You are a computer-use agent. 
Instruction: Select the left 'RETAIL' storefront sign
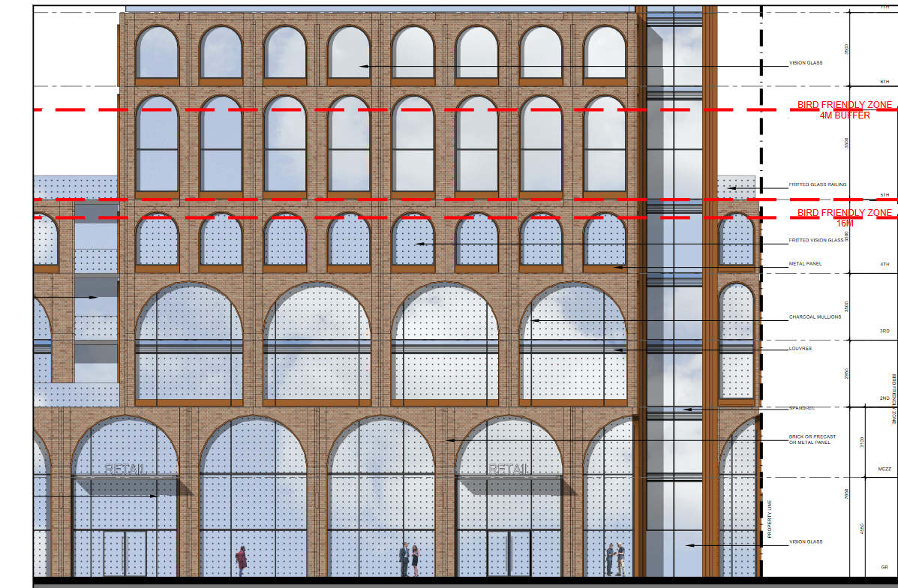pyautogui.click(x=126, y=469)
